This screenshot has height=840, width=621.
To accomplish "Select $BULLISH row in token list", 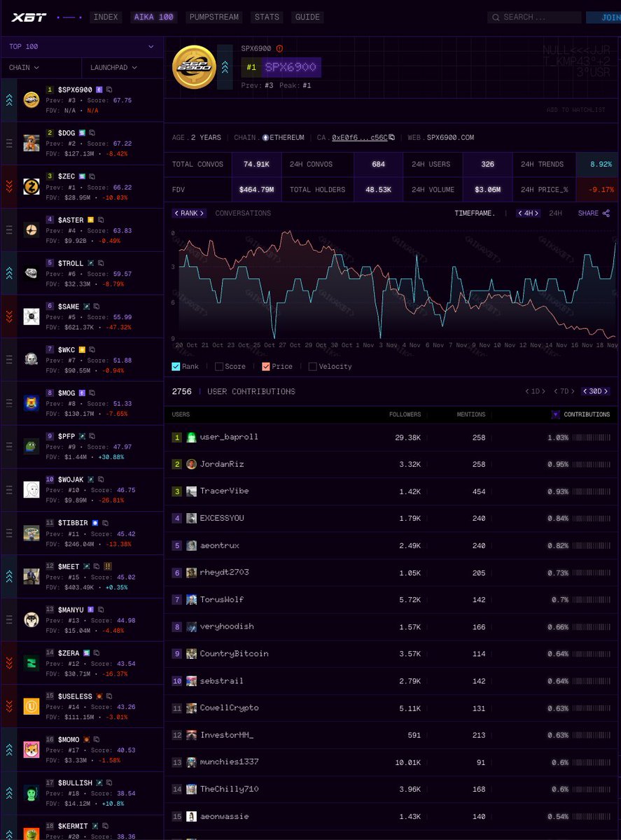I will coord(82,793).
